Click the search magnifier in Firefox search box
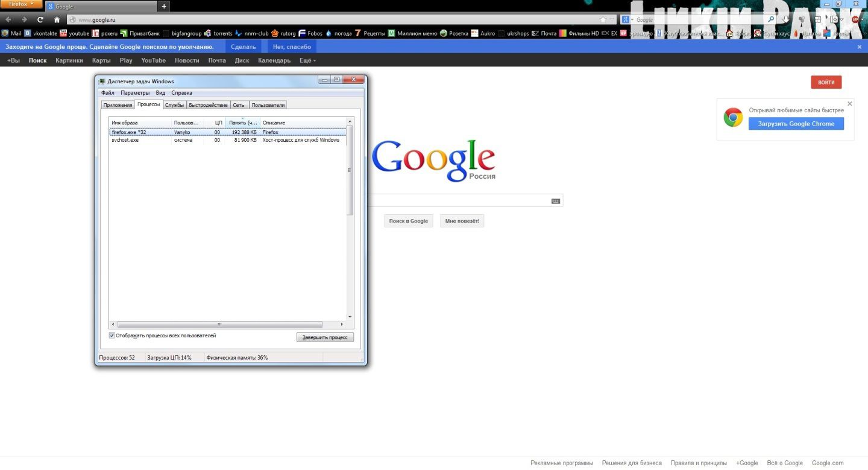Screen dimensions: 868x470 (771, 19)
